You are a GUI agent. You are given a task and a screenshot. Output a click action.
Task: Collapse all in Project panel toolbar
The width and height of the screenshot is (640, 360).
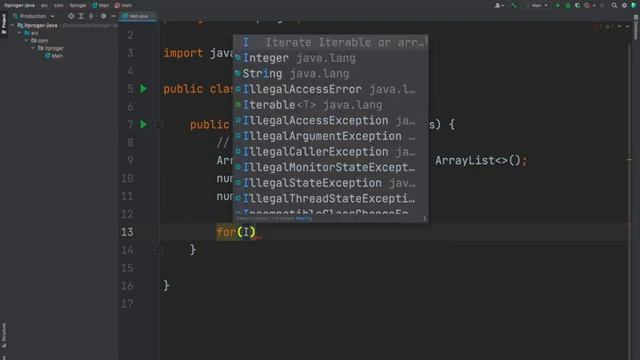click(91, 16)
